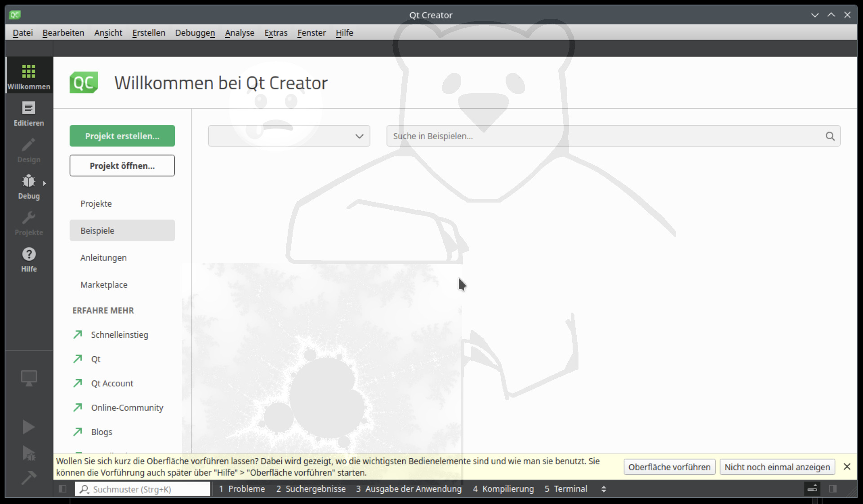The image size is (863, 504).
Task: Click Oberfläche vorführen button
Action: tap(669, 467)
